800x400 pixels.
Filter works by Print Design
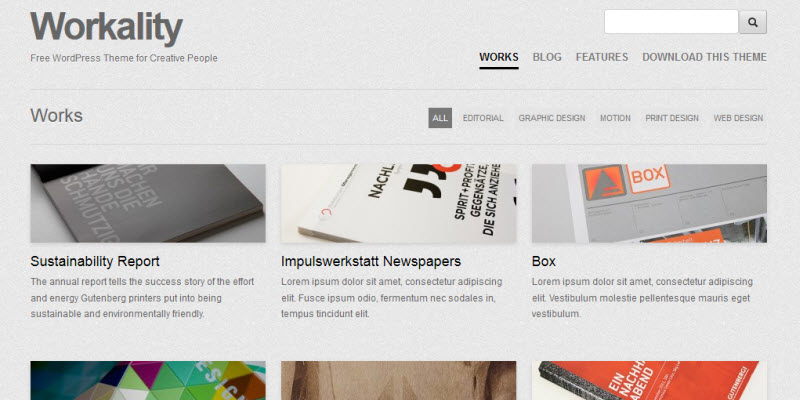(672, 118)
